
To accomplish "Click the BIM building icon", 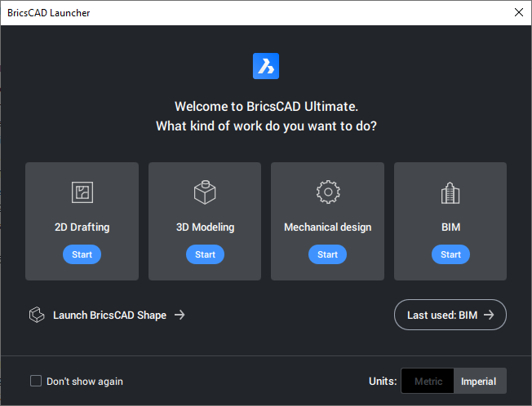I will click(450, 193).
